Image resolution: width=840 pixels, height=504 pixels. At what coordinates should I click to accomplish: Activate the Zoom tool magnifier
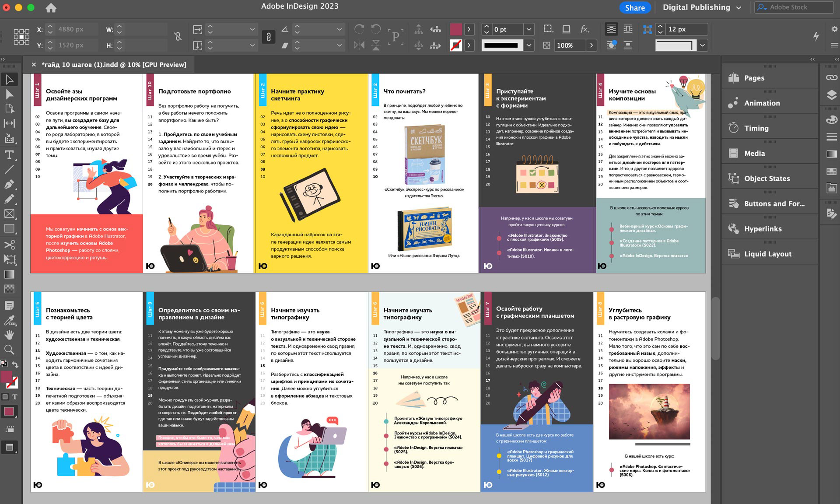(9, 349)
